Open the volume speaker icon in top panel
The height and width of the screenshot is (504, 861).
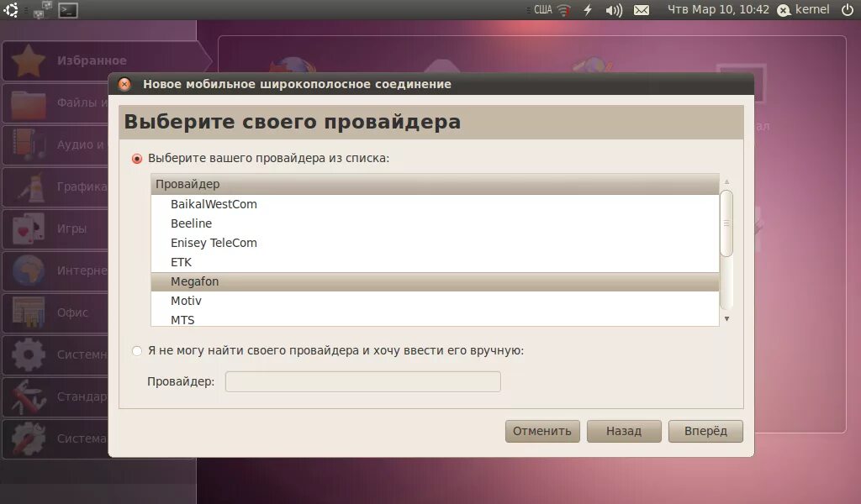(x=615, y=10)
